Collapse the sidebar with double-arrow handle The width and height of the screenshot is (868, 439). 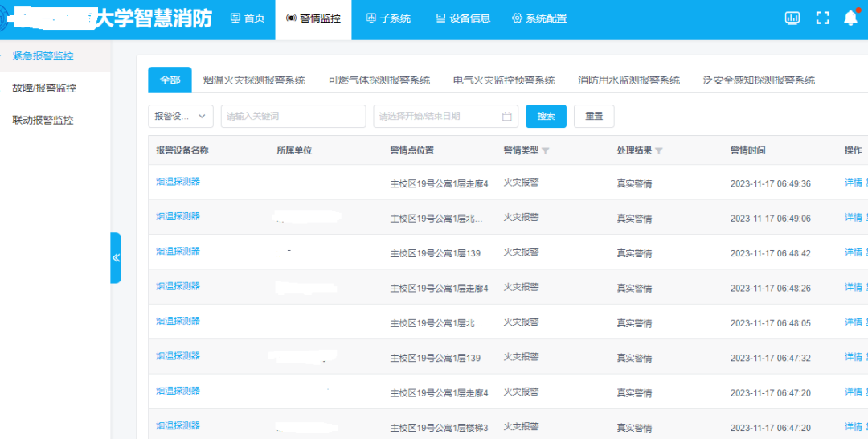(116, 258)
